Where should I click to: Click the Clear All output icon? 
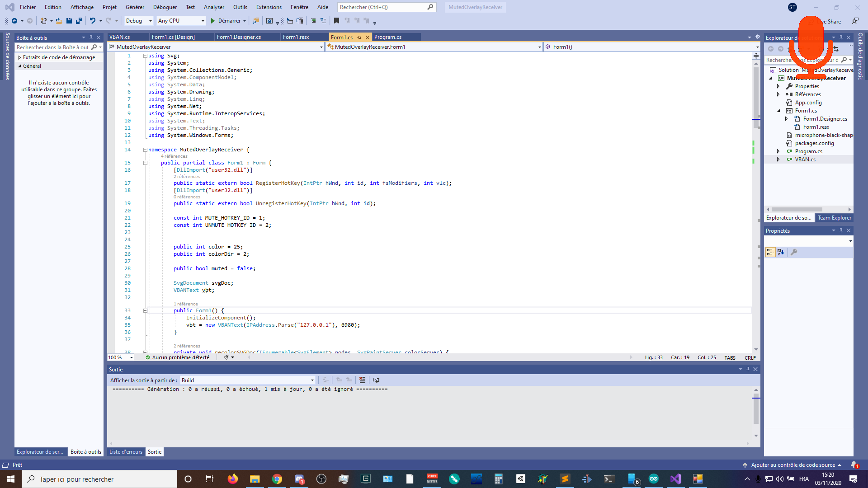[x=362, y=380]
